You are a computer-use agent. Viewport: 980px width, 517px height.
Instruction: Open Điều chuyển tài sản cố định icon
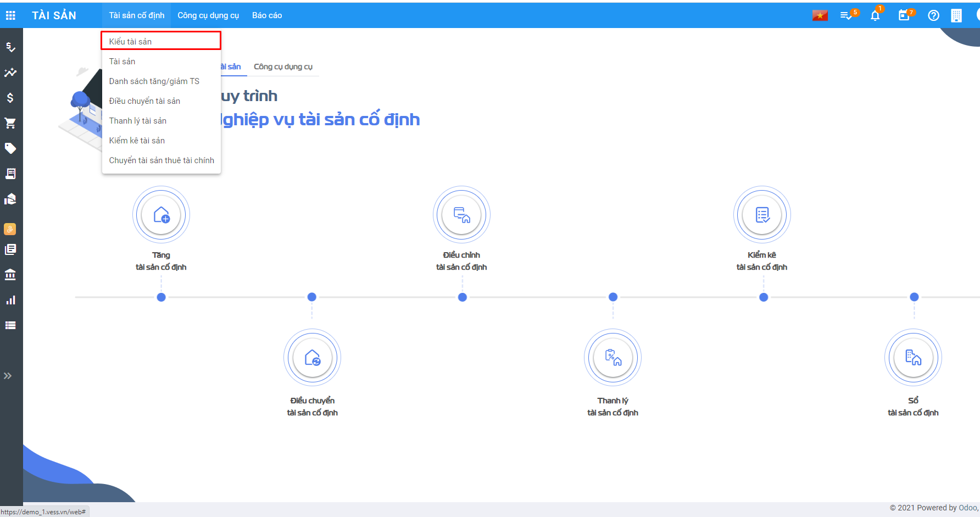coord(312,358)
